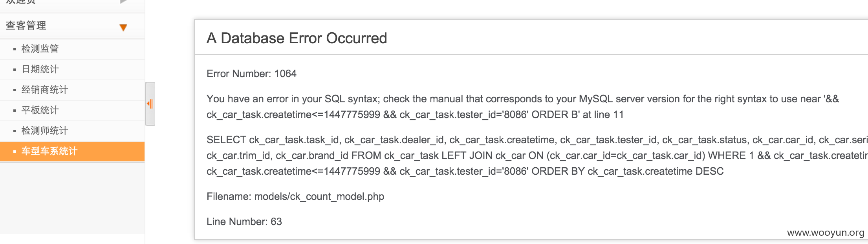Viewport: 868px width, 244px height.
Task: Expand the partially visible top section arrow
Action: tap(123, 2)
